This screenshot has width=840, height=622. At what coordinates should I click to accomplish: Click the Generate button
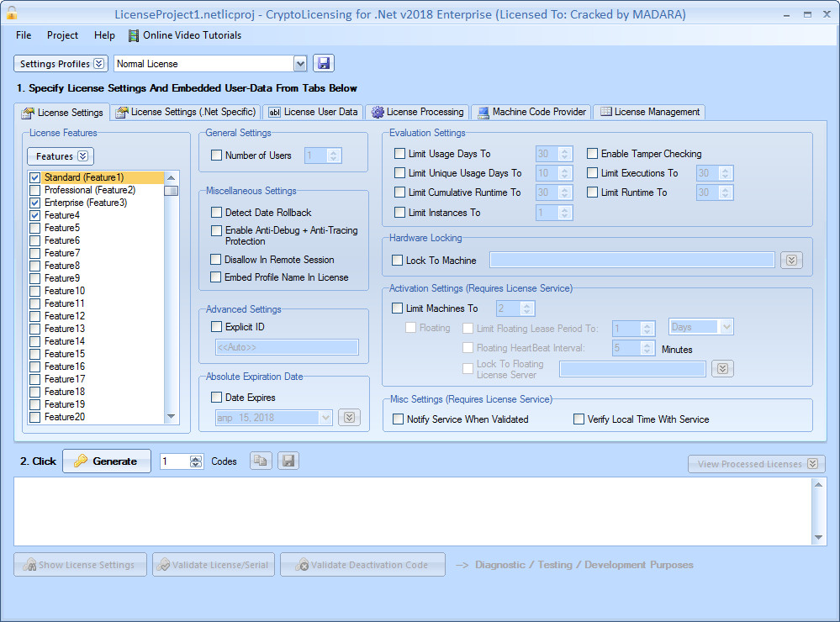(107, 461)
